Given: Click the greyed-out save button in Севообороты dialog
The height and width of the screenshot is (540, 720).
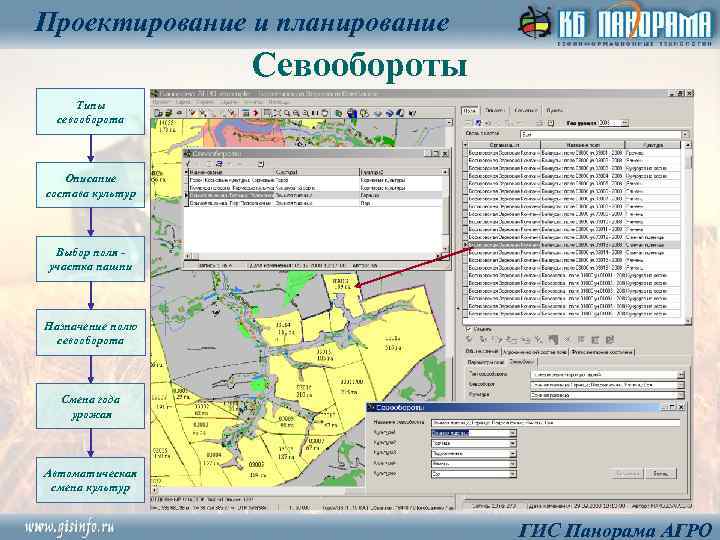Looking at the screenshot, I should coord(627,473).
